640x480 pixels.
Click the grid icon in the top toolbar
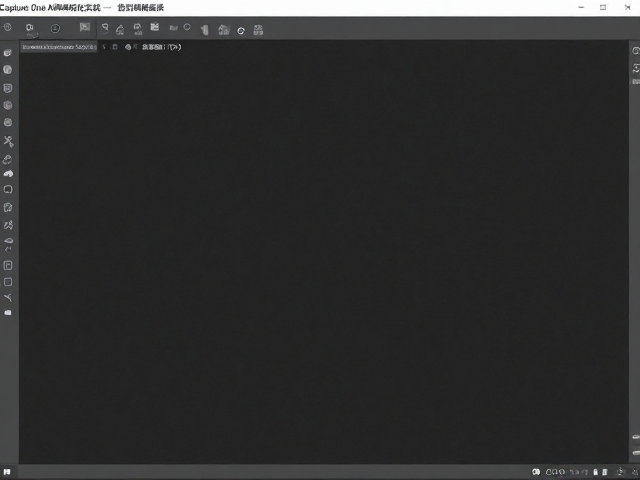(258, 30)
